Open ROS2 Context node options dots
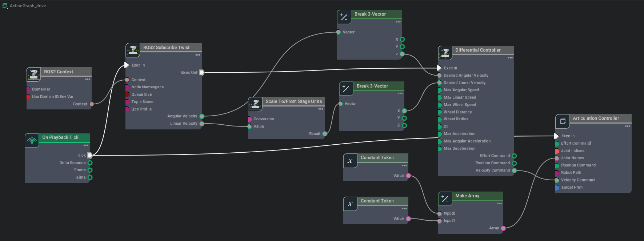This screenshot has width=644, height=241. [x=88, y=79]
